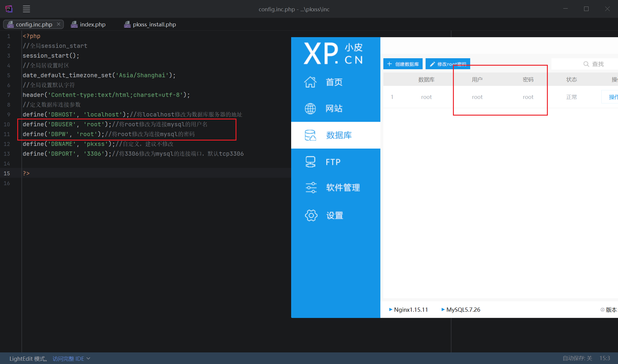Click the gear icon for 设置
This screenshot has width=618, height=364.
(311, 215)
